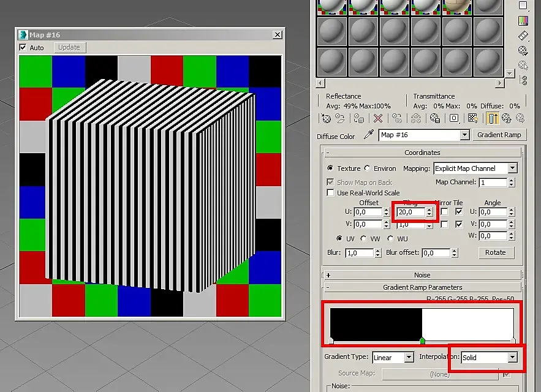
Task: Click the U Tiling spinner arrows
Action: [429, 212]
